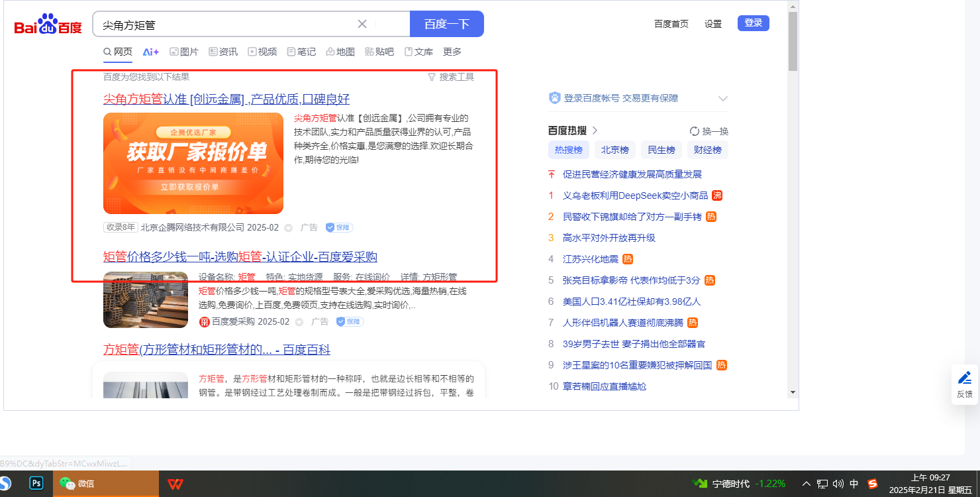Open the 更多 search categories menu
980x497 pixels.
(452, 52)
